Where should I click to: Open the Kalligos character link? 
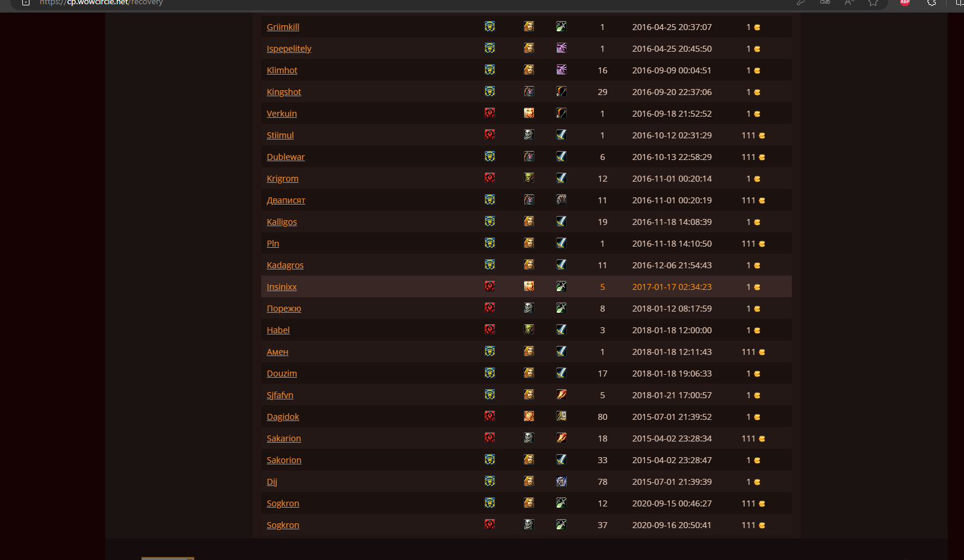point(282,222)
